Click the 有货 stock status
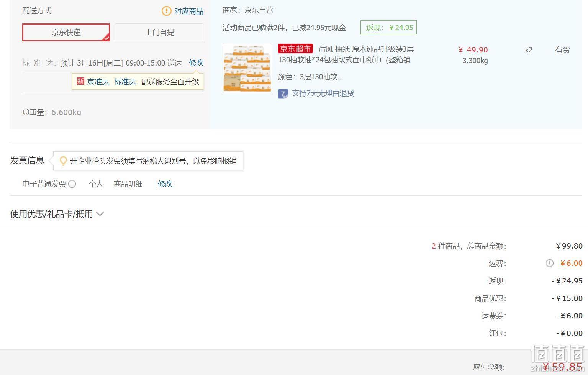This screenshot has width=588, height=375. 562,50
